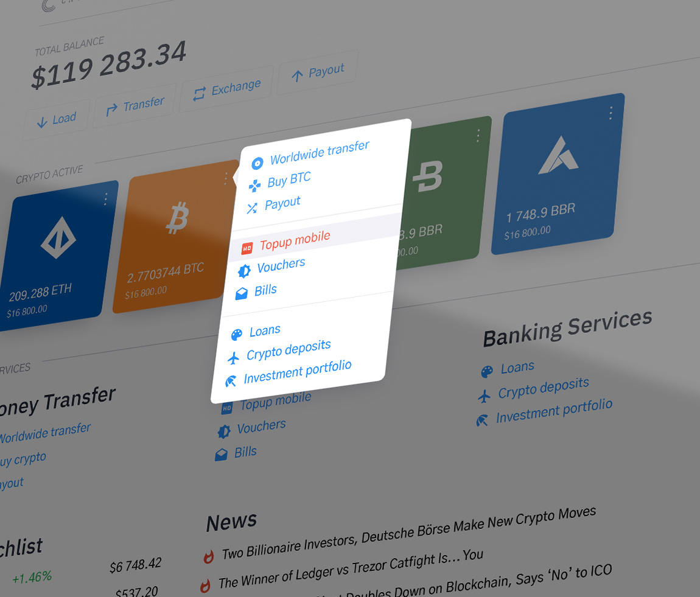
Task: Open Topup mobile link below the popup
Action: tap(276, 400)
